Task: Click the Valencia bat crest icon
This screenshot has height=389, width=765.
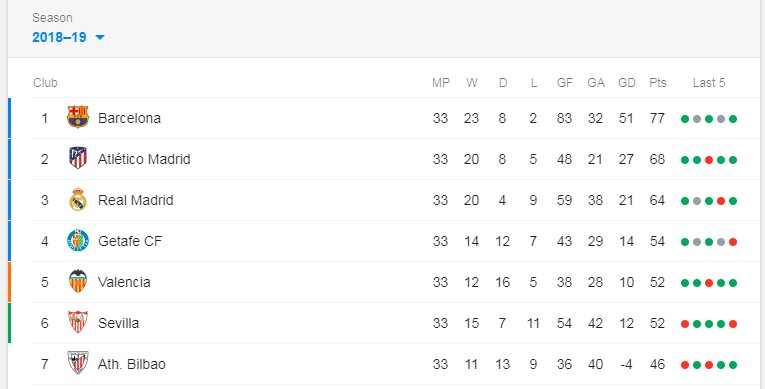Action: click(78, 282)
